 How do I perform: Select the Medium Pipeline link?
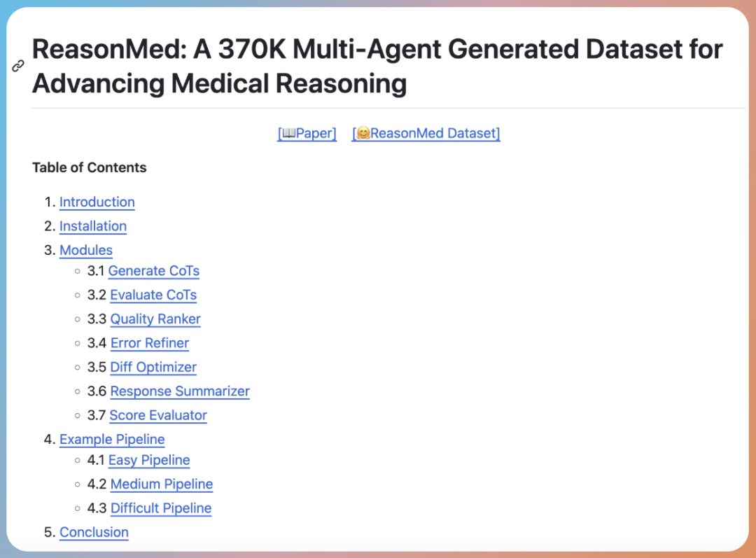coord(162,484)
